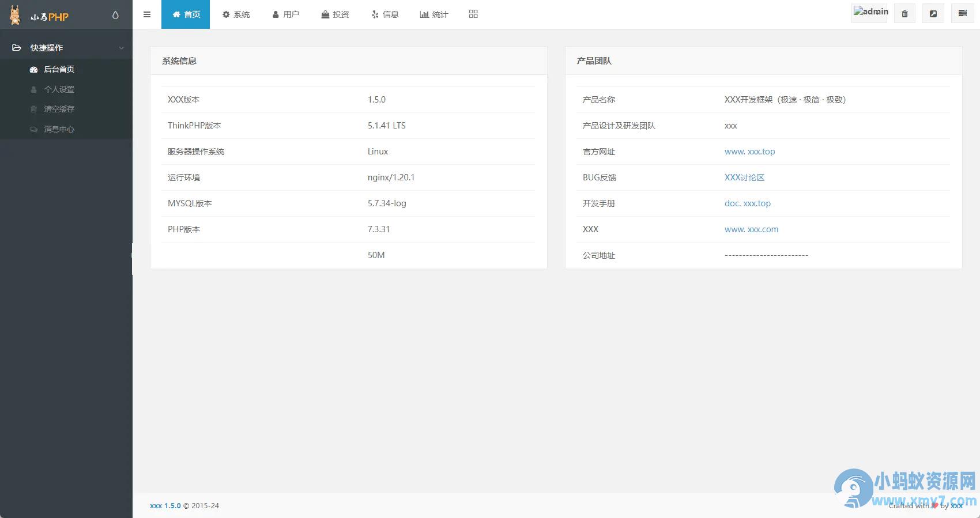Screen dimensions: 980x518
Task: Switch to the 首页 tab
Action: [x=186, y=14]
